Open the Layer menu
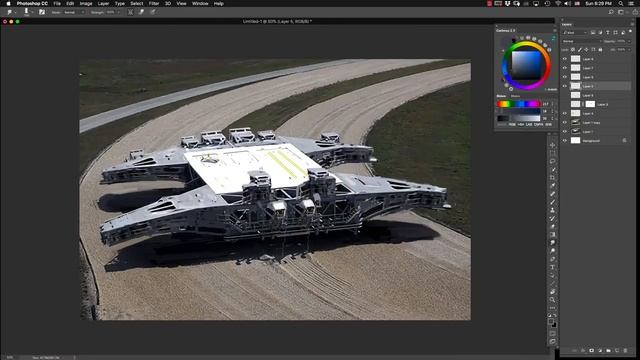 (103, 3)
